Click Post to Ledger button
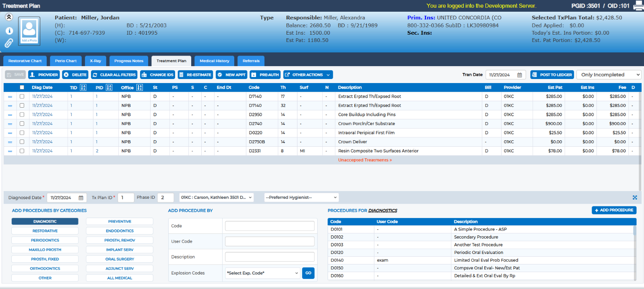The width and height of the screenshot is (644, 289). (552, 75)
